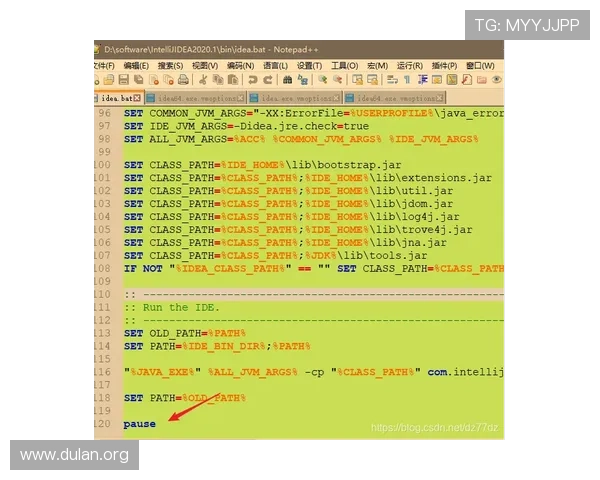Toggle synchronized vertical scrolling icon
The image size is (600, 480).
point(357,80)
